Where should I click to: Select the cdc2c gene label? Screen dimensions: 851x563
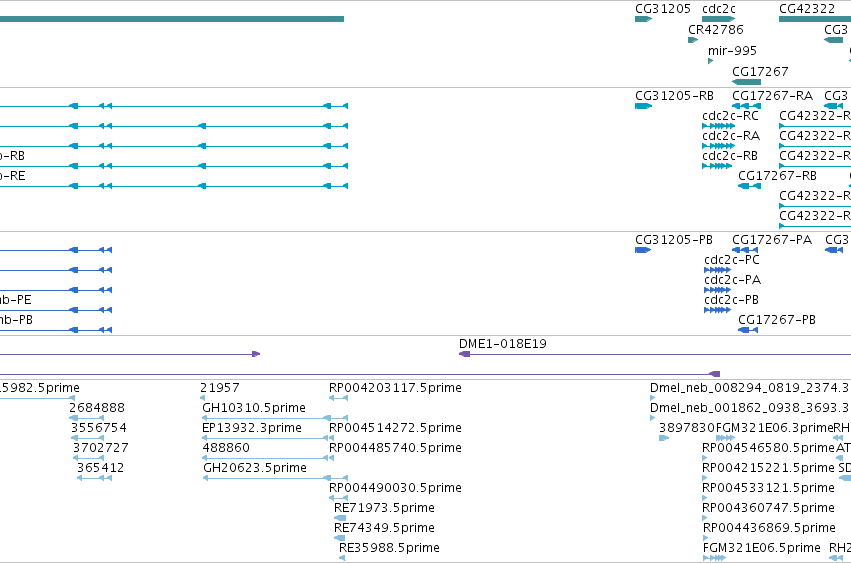pyautogui.click(x=719, y=9)
